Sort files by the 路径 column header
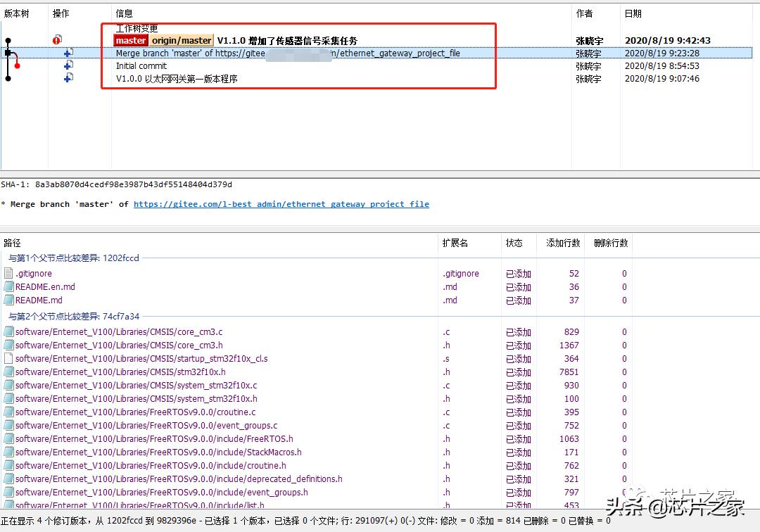Image resolution: width=760 pixels, height=532 pixels. point(12,243)
